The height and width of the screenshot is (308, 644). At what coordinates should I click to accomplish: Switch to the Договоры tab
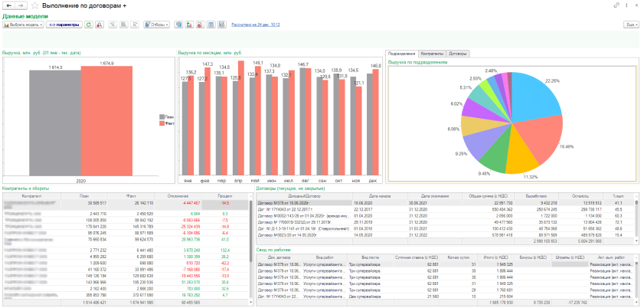click(x=458, y=54)
